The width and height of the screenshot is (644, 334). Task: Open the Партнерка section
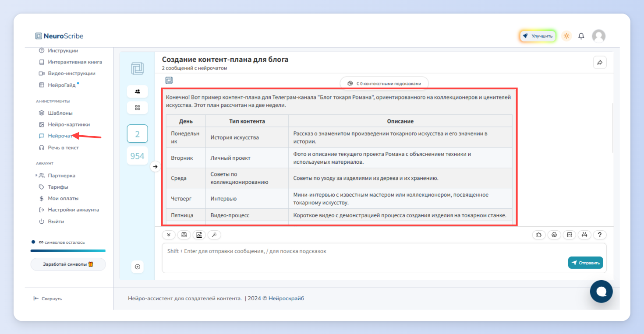(x=57, y=176)
